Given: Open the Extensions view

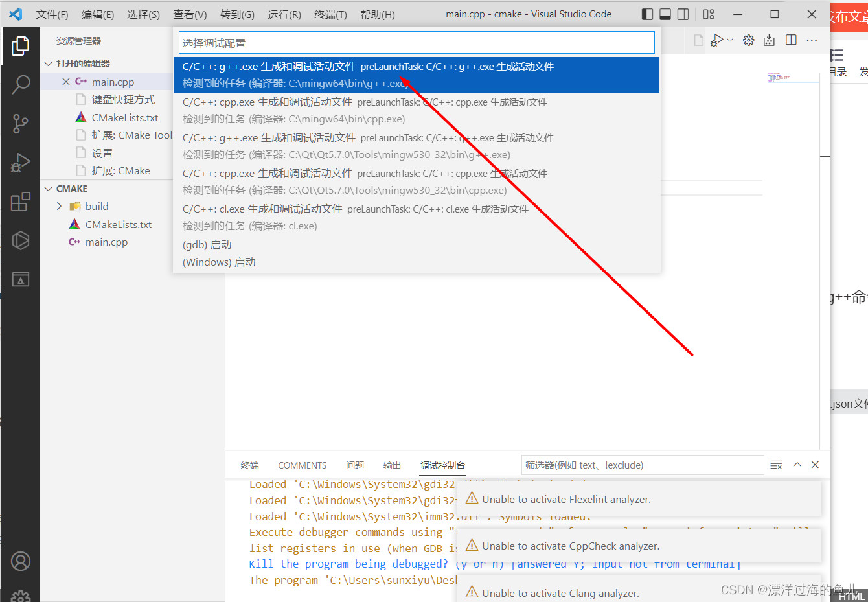Looking at the screenshot, I should [21, 202].
